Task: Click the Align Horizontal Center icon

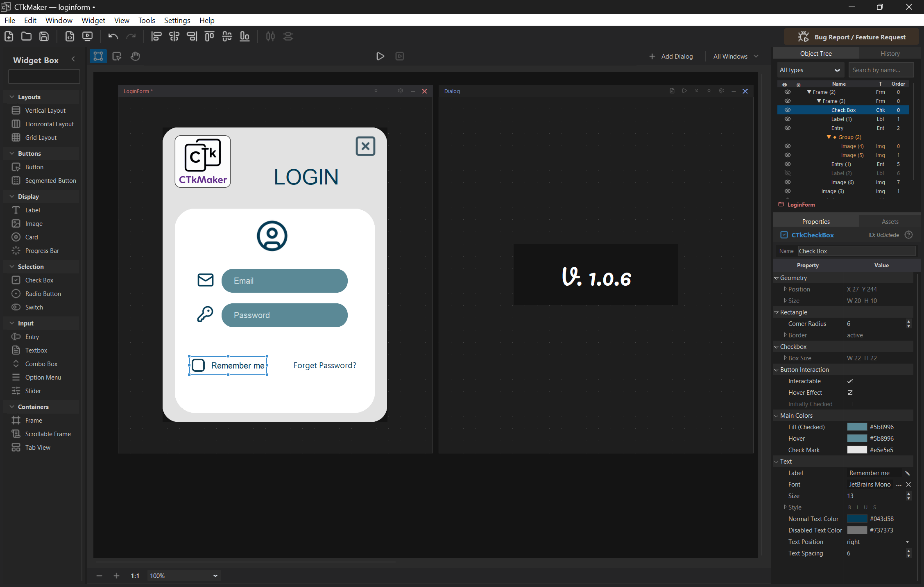Action: [174, 36]
